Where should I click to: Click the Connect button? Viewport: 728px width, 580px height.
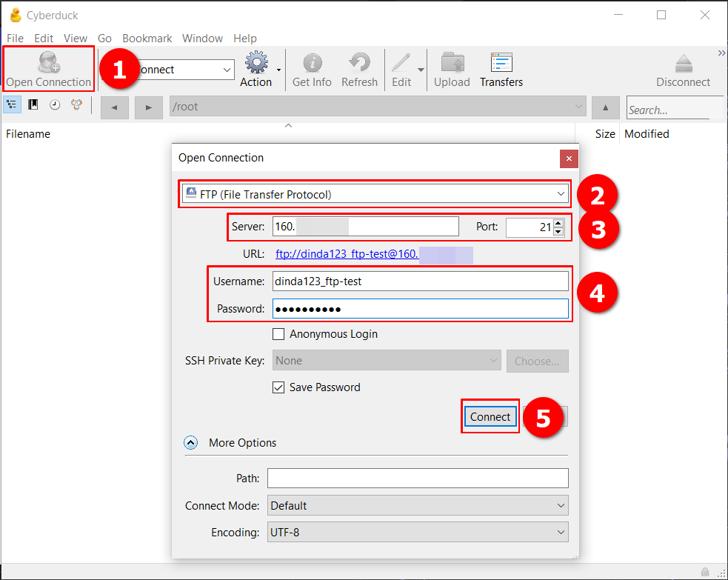tap(490, 416)
